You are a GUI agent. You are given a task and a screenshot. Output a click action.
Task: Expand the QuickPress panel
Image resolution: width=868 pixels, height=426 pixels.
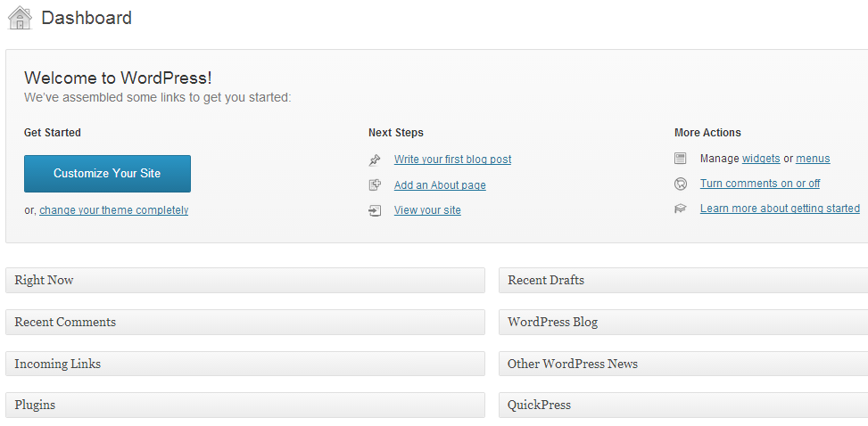point(683,405)
